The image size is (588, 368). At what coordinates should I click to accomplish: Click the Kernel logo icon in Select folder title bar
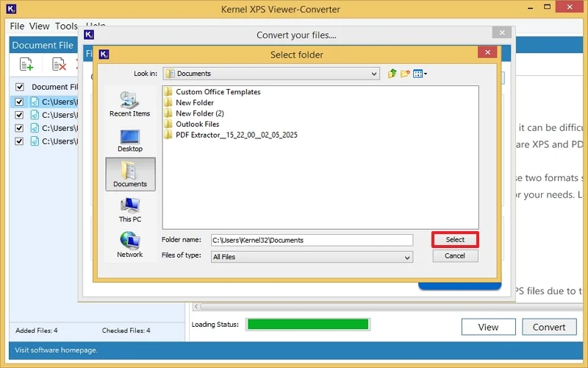coord(104,54)
